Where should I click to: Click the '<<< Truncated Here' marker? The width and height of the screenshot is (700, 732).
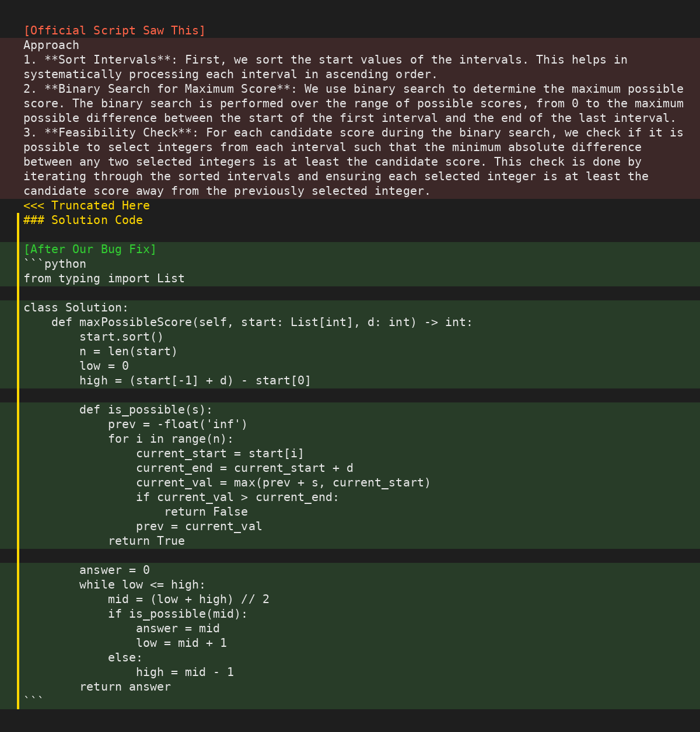(x=86, y=206)
